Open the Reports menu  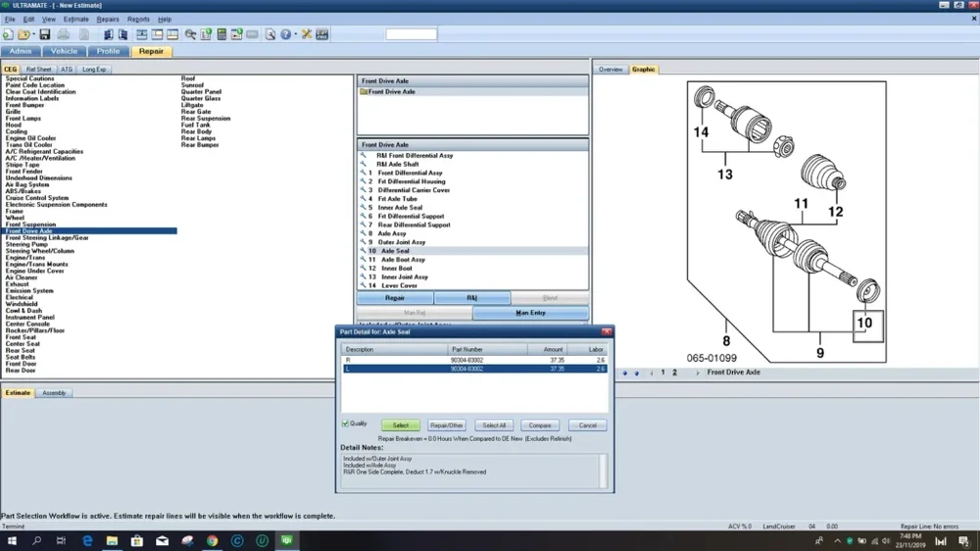tap(138, 20)
